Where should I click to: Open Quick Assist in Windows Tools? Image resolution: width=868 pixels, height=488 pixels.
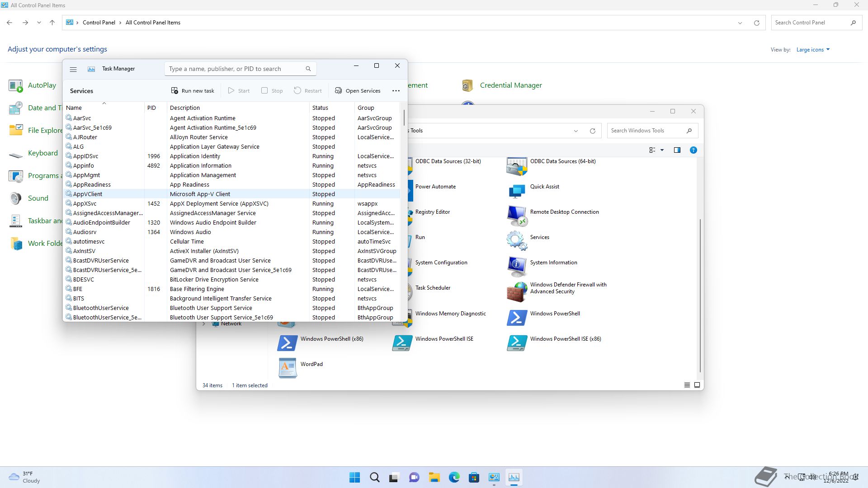533,192
